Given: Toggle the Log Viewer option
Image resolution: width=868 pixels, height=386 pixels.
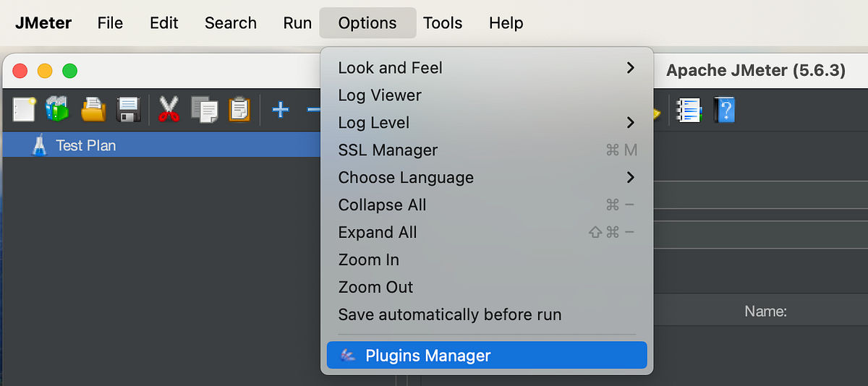Looking at the screenshot, I should [380, 95].
